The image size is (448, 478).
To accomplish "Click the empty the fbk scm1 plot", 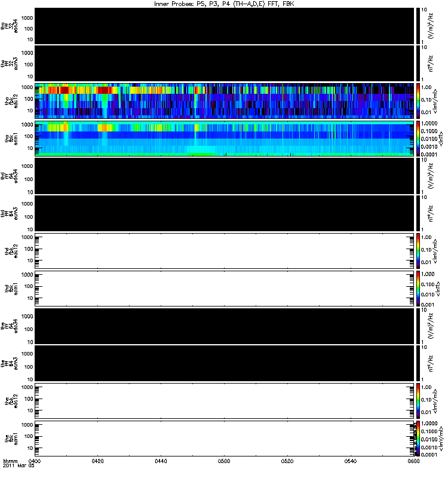I will point(225,439).
